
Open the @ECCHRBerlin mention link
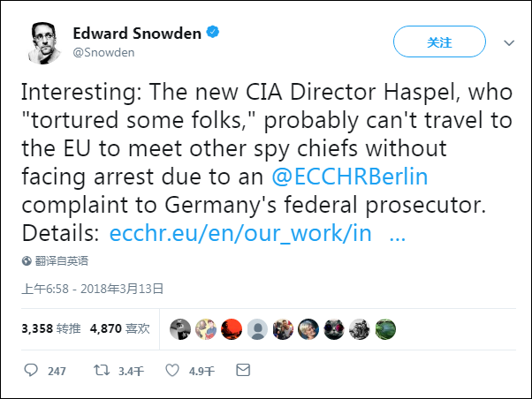click(352, 177)
